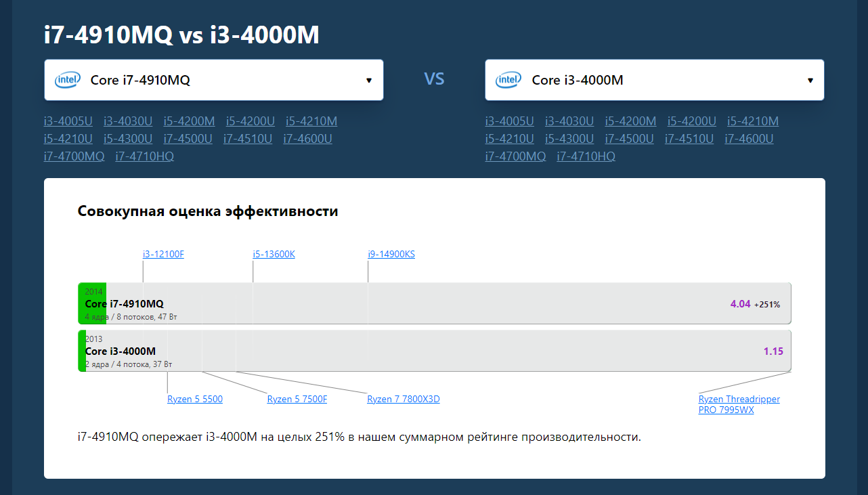Click the '2014' year label
The width and height of the screenshot is (868, 495).
point(94,292)
